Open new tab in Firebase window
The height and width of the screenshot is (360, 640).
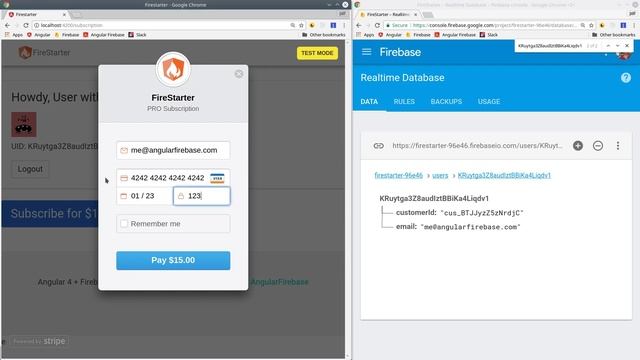pyautogui.click(x=428, y=15)
